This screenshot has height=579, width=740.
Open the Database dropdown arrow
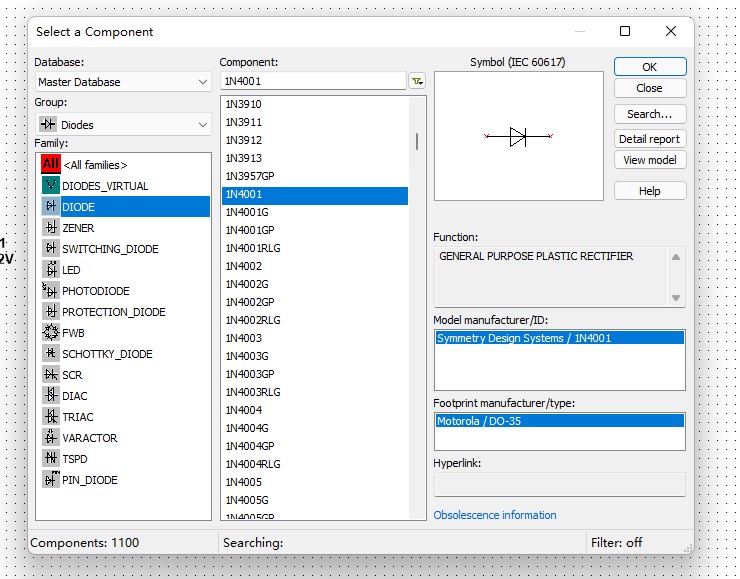[203, 82]
